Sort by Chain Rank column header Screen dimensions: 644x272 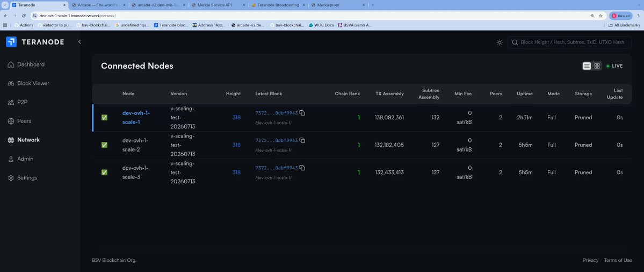coord(347,94)
